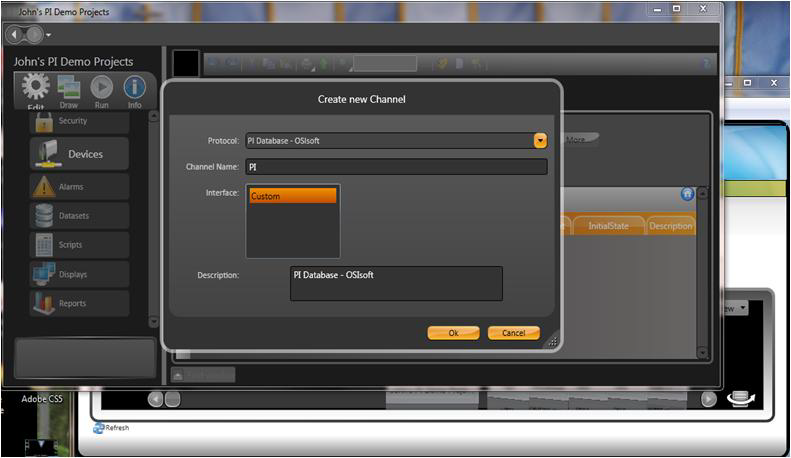Click the Run play icon

click(x=101, y=88)
